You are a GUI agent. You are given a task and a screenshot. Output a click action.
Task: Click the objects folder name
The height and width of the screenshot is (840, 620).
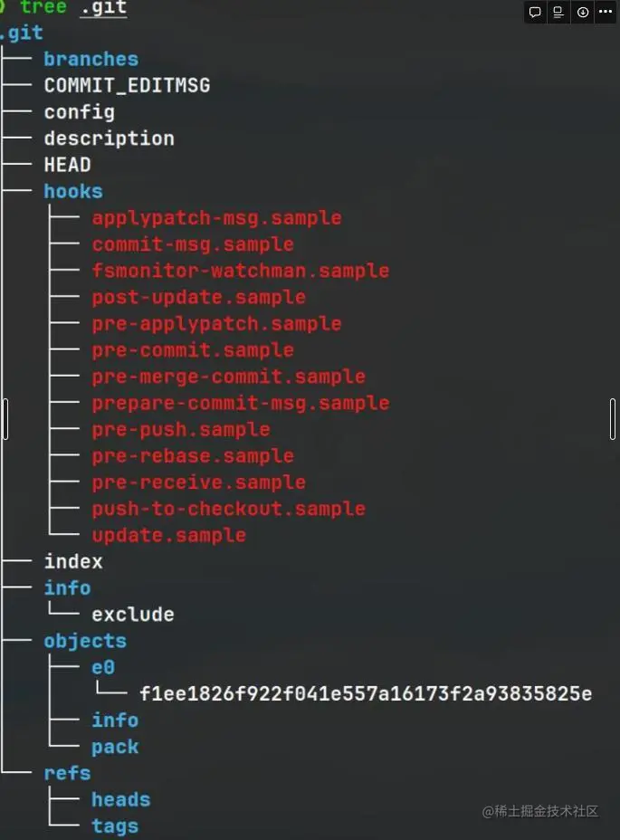(x=85, y=641)
